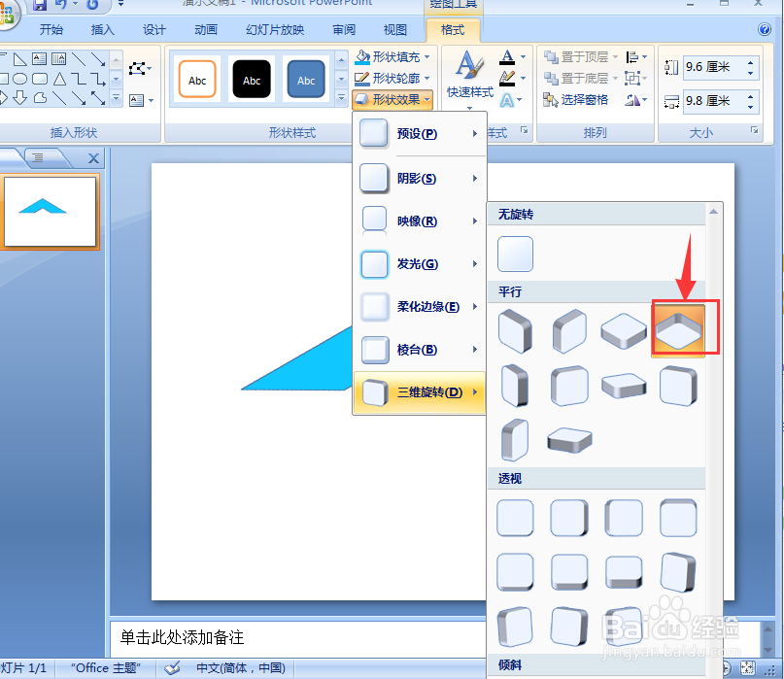Screen dimensions: 784x679
Task: Apply the fourth perspective preset under 透视
Action: point(678,518)
